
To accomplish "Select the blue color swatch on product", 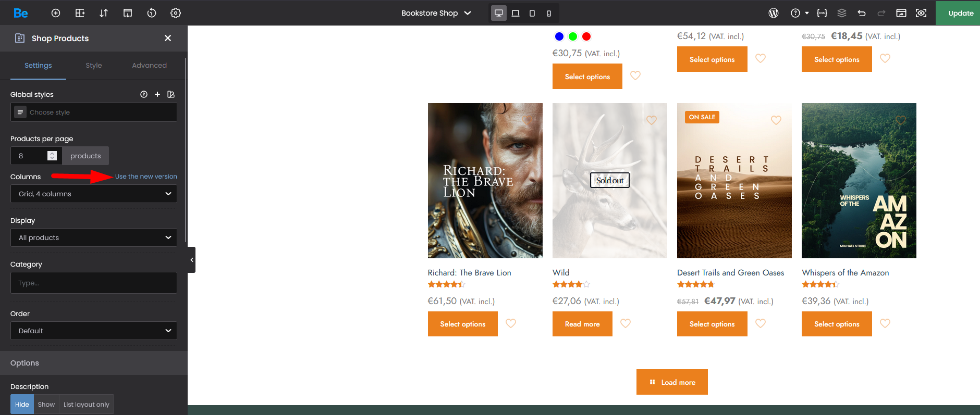I will pyautogui.click(x=559, y=36).
